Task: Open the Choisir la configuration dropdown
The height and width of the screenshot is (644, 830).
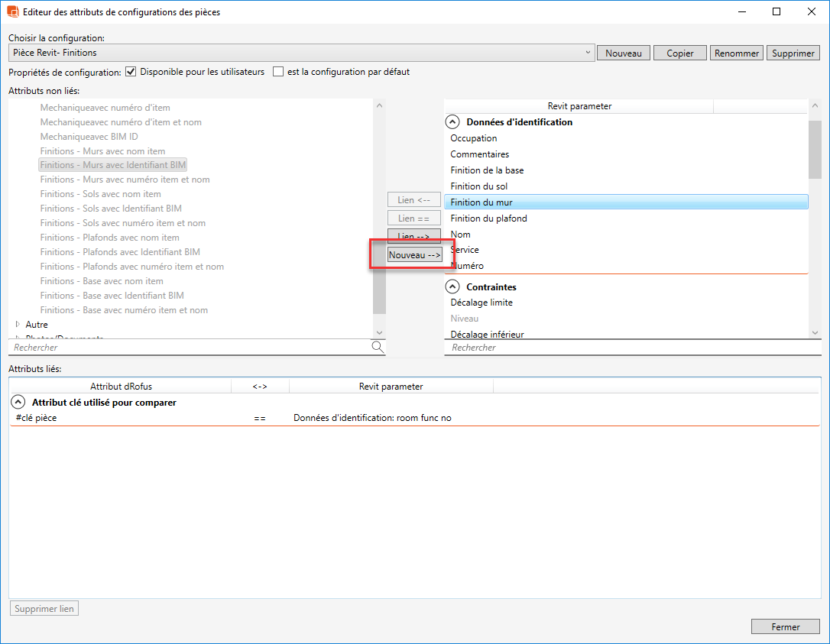Action: pyautogui.click(x=587, y=53)
